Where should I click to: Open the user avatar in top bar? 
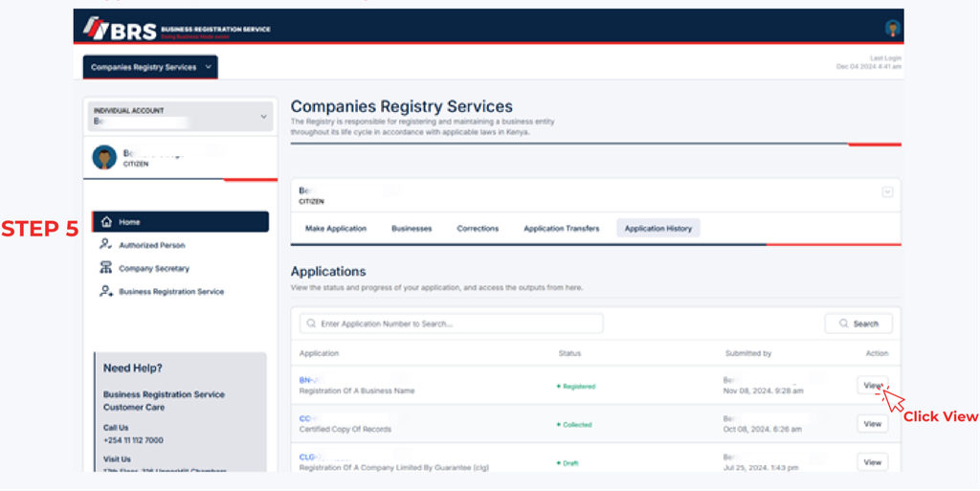[x=893, y=28]
